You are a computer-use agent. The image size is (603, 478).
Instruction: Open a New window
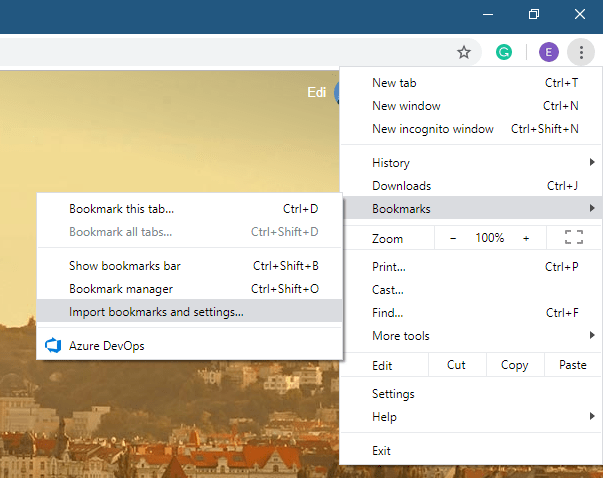click(x=471, y=106)
